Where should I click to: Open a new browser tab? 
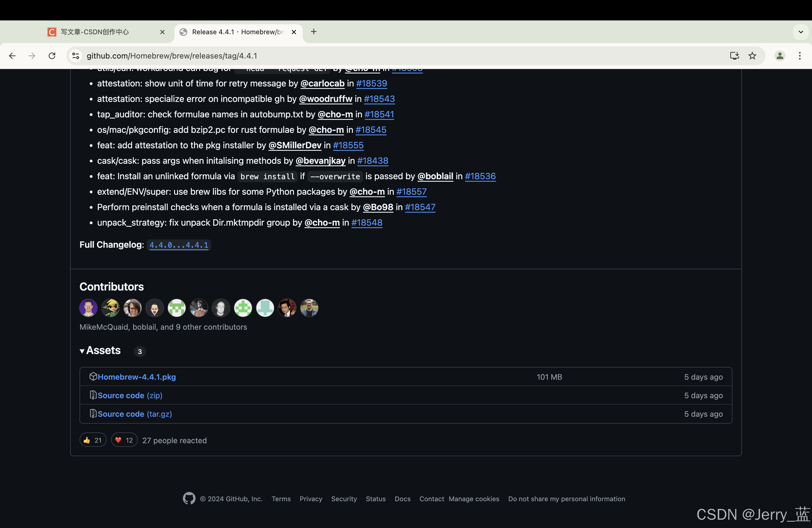pos(313,32)
